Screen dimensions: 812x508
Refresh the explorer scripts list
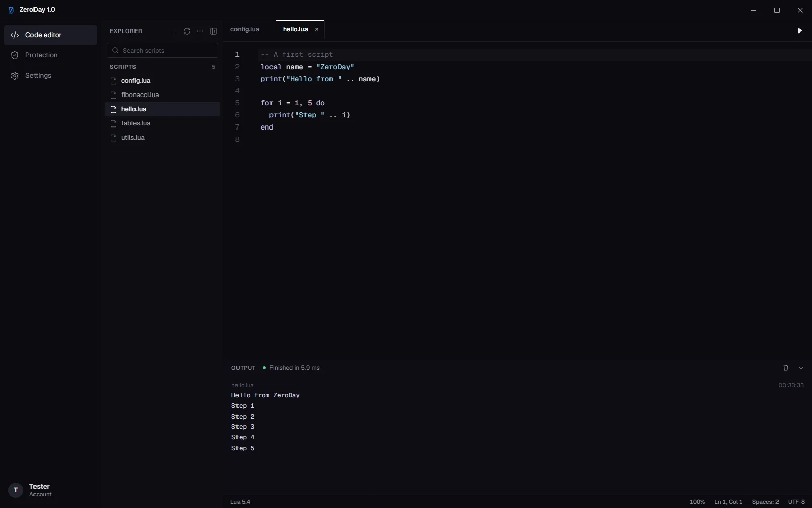tap(187, 31)
